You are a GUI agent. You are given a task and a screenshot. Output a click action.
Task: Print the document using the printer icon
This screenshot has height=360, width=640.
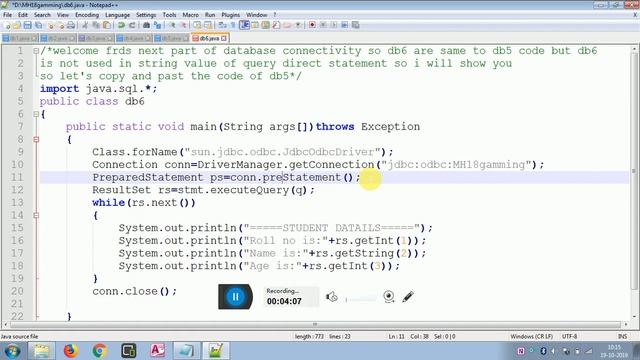point(71,25)
